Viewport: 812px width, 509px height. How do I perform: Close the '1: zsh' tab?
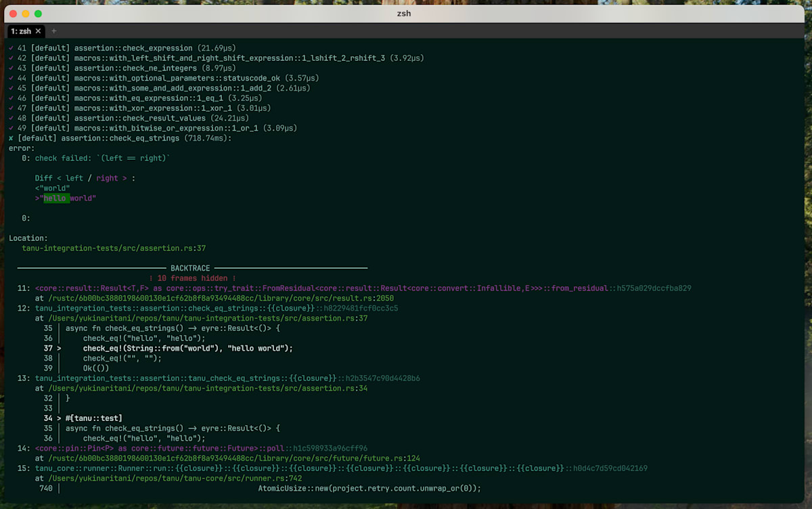click(38, 31)
